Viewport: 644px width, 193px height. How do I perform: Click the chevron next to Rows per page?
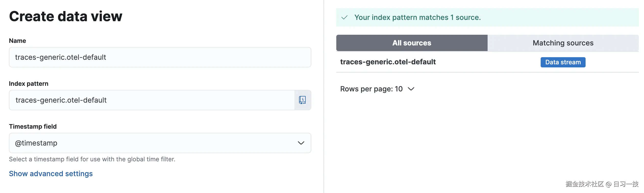click(x=411, y=89)
